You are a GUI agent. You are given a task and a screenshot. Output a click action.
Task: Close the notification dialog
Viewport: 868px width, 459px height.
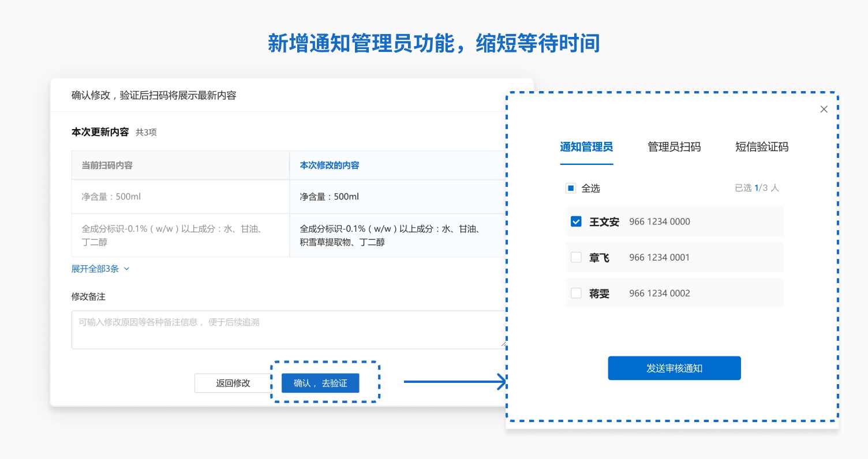click(x=824, y=109)
